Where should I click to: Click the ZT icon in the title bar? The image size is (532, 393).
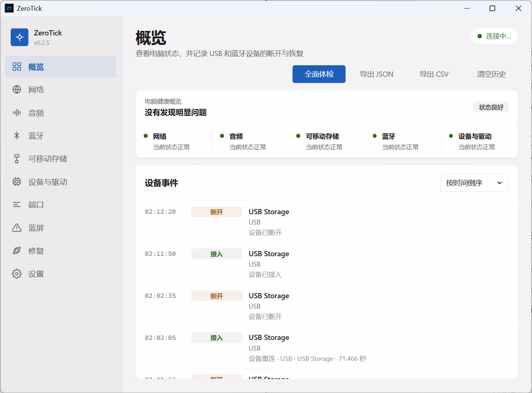tap(9, 8)
